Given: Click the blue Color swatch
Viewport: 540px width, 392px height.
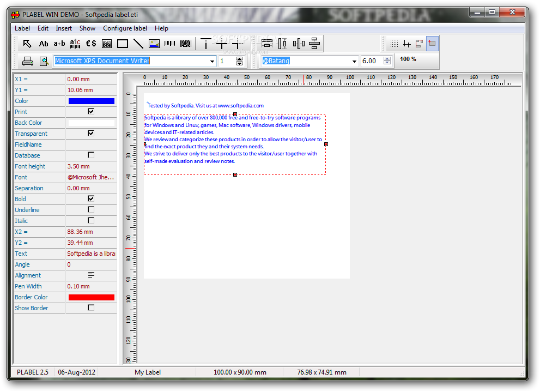Looking at the screenshot, I should pos(91,101).
